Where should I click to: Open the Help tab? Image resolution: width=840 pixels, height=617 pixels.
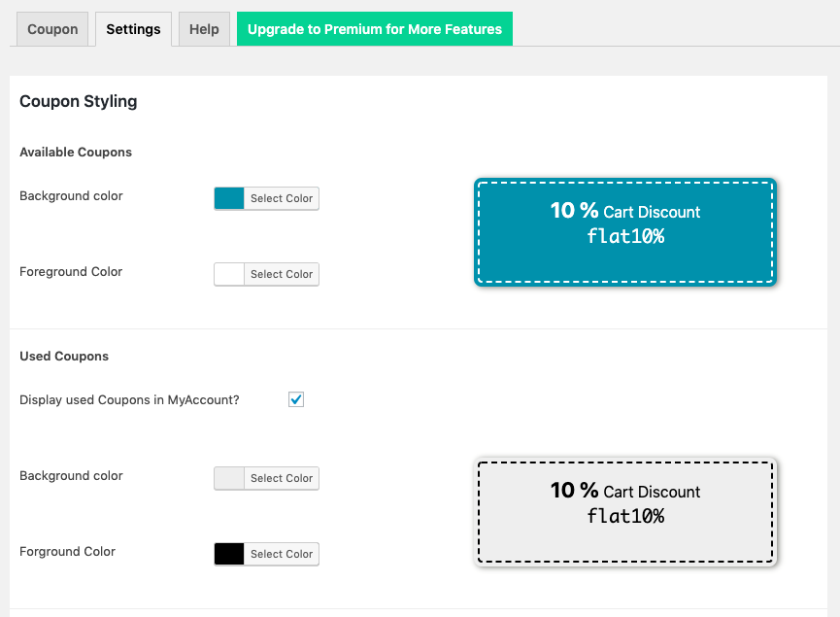(204, 29)
